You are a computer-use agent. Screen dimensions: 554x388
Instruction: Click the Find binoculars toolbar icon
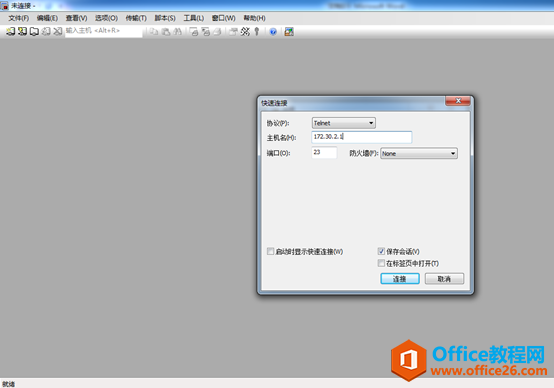177,32
